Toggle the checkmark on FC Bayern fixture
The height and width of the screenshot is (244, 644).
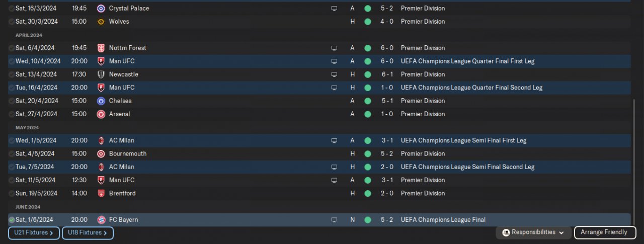click(x=12, y=220)
